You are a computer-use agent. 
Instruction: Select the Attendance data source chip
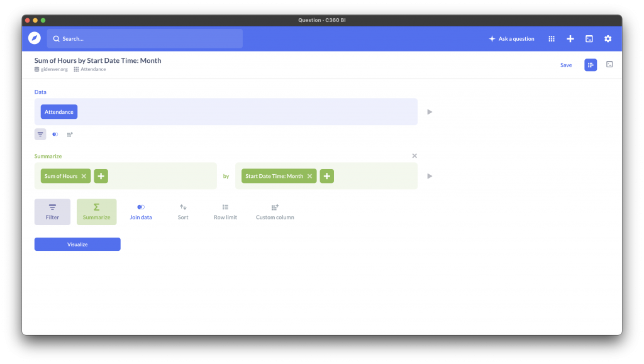point(59,112)
